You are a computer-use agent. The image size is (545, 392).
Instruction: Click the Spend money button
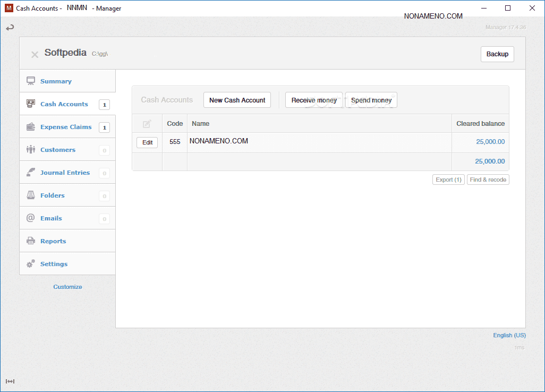tap(371, 100)
